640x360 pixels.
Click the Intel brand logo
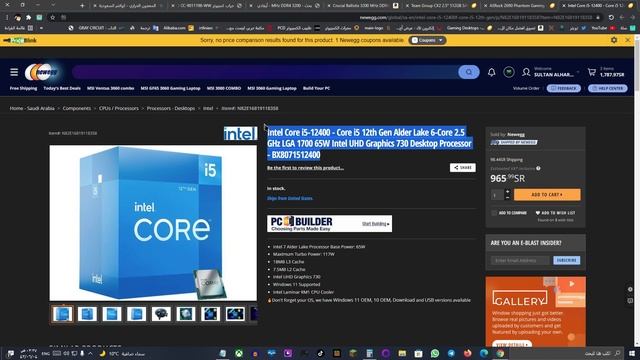pos(240,133)
